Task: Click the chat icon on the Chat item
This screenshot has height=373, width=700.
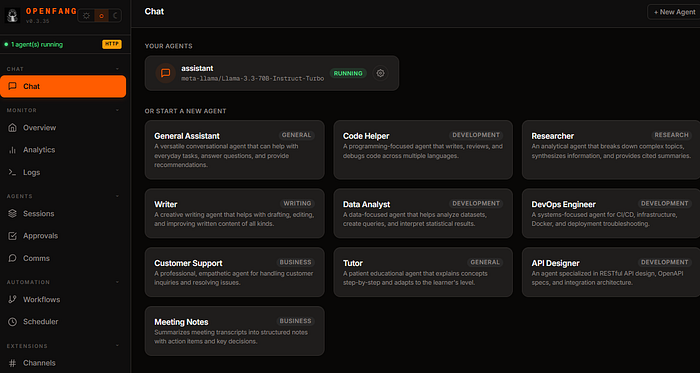Action: [x=12, y=86]
